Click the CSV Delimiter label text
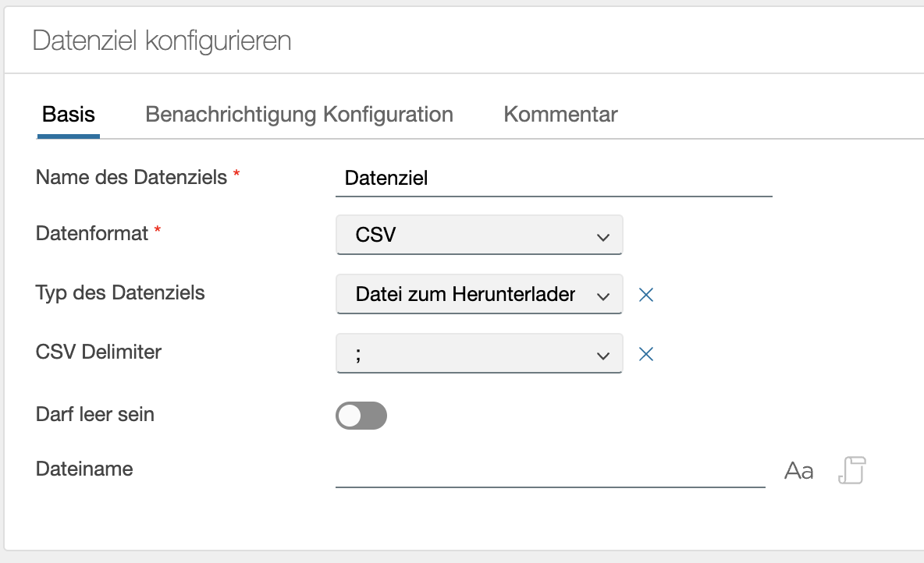Image resolution: width=924 pixels, height=563 pixels. (x=98, y=352)
